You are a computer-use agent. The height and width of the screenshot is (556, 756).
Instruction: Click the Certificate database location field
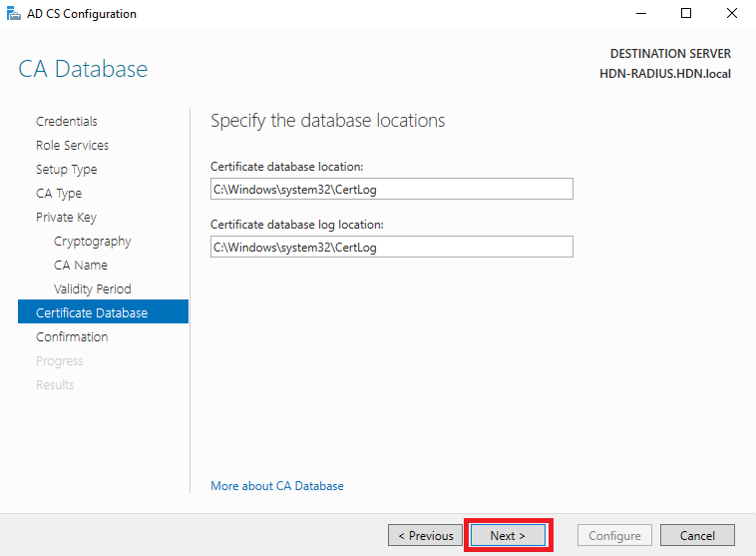tap(392, 189)
